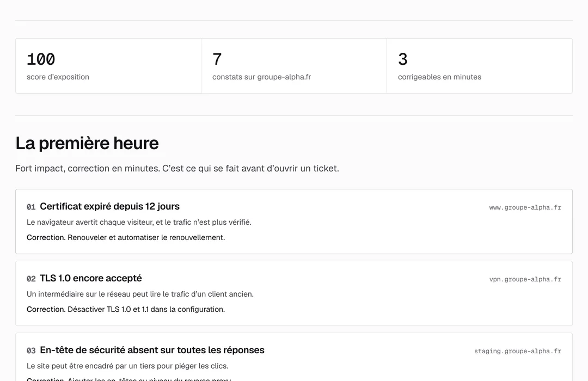Select the 7 findings count
The width and height of the screenshot is (588, 381).
tap(217, 59)
